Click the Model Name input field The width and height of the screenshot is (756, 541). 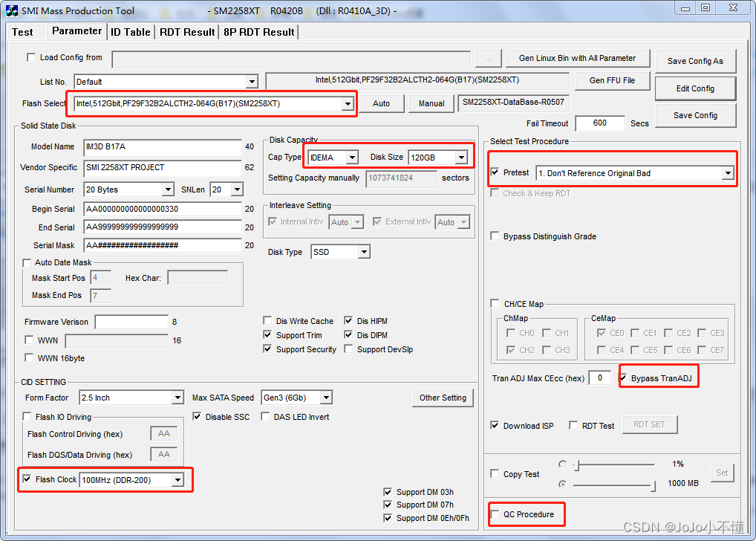[163, 146]
